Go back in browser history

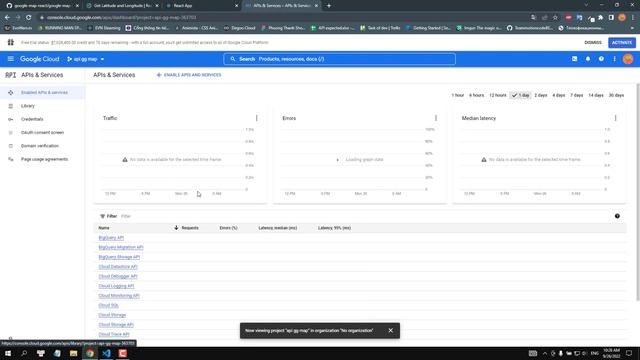[x=7, y=18]
